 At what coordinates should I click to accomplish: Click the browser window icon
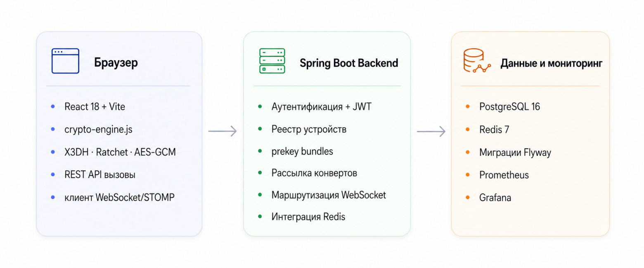click(x=65, y=61)
